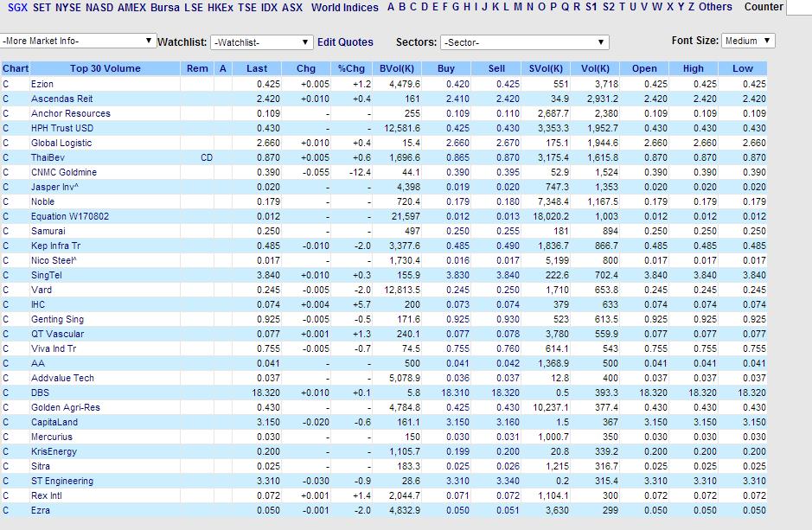Image resolution: width=812 pixels, height=530 pixels.
Task: Switch to LSE exchange
Action: point(193,7)
